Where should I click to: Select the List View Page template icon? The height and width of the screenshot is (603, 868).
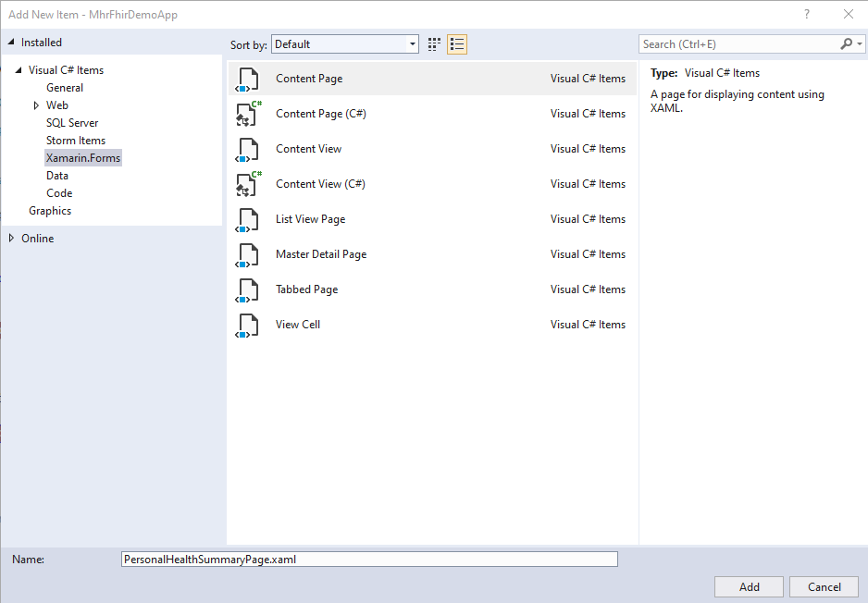247,219
